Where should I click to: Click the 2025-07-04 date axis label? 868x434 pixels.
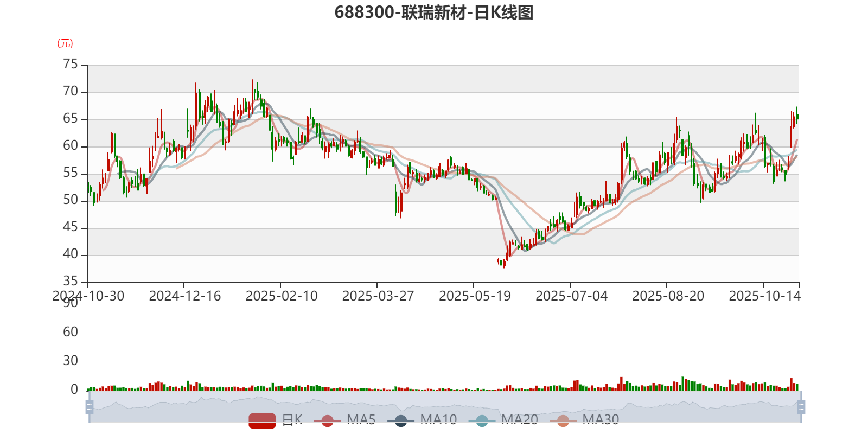coord(571,296)
